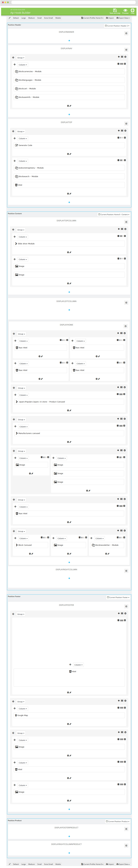Open settings gear for DISPLAYBANNER hook
138x868 pixels.
pos(126,33)
